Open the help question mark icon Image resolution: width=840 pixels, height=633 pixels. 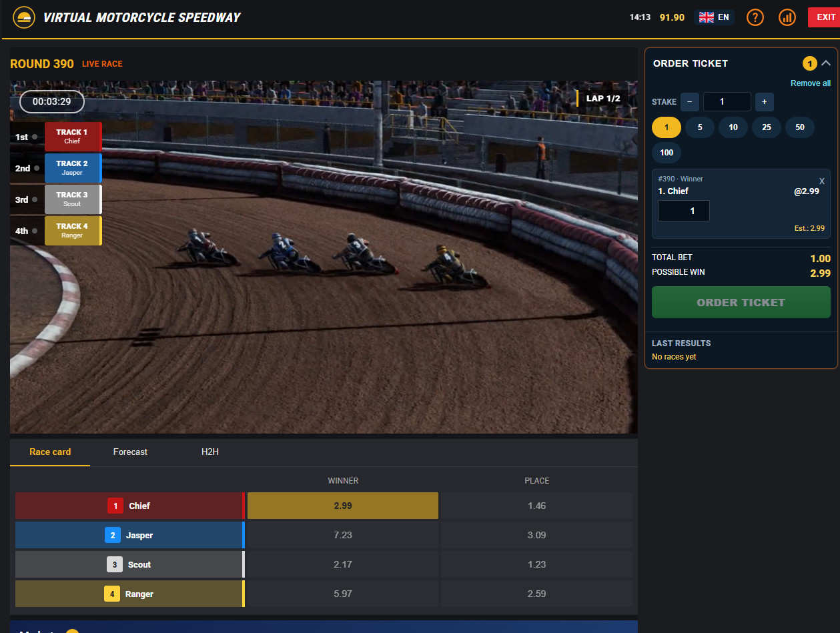point(755,17)
